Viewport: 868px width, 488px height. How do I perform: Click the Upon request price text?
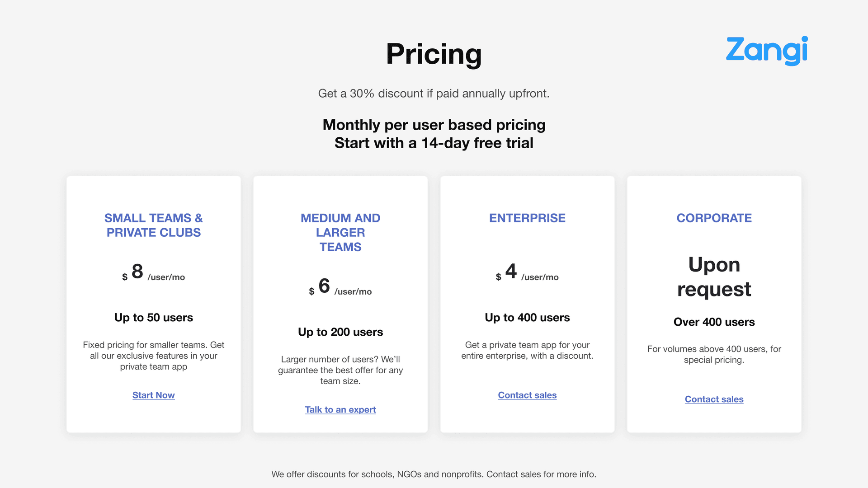(x=714, y=277)
